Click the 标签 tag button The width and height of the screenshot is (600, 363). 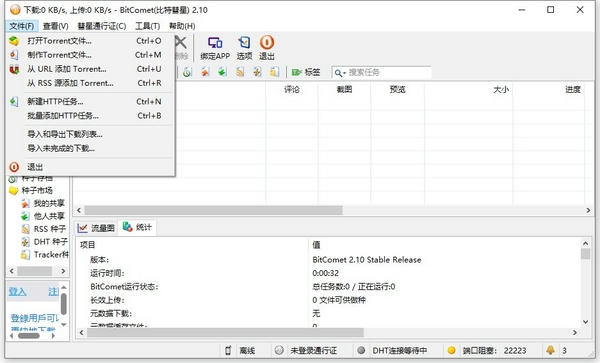click(x=306, y=72)
